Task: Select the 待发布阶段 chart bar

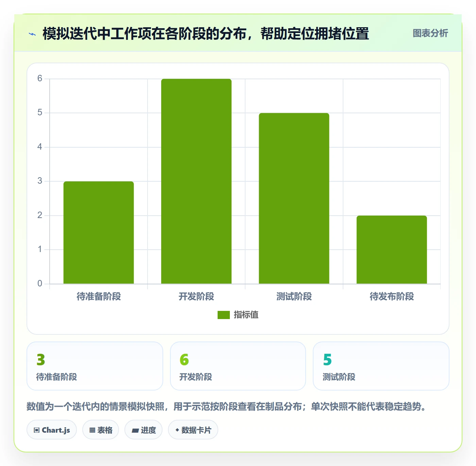Action: (392, 250)
